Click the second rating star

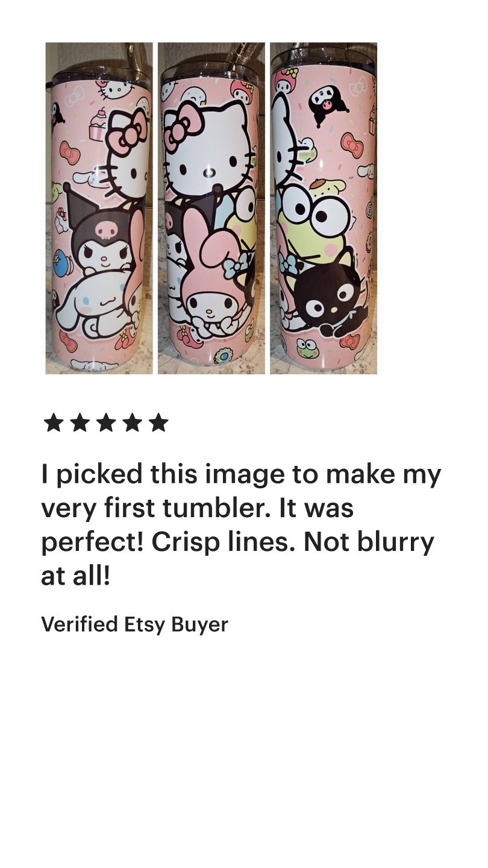[80, 423]
